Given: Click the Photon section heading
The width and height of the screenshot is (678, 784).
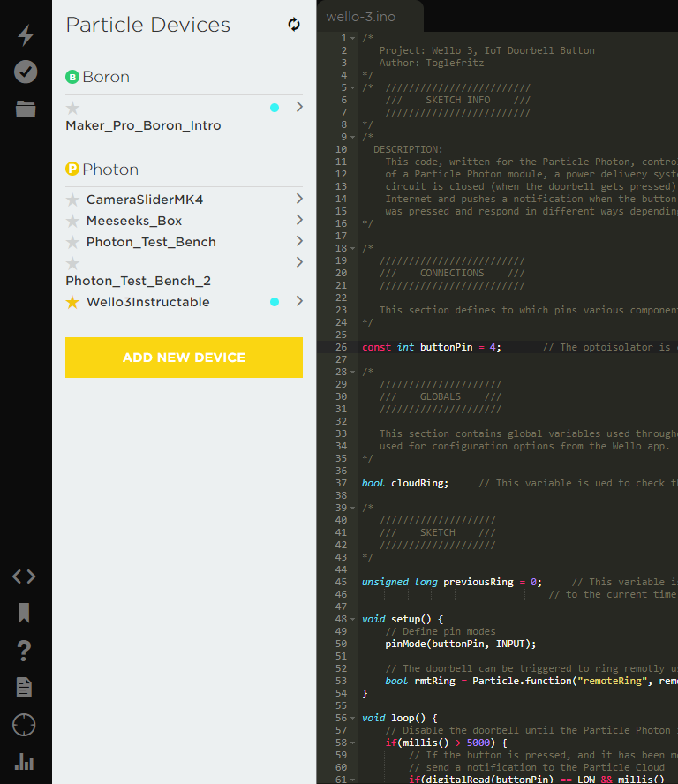Looking at the screenshot, I should coord(110,170).
